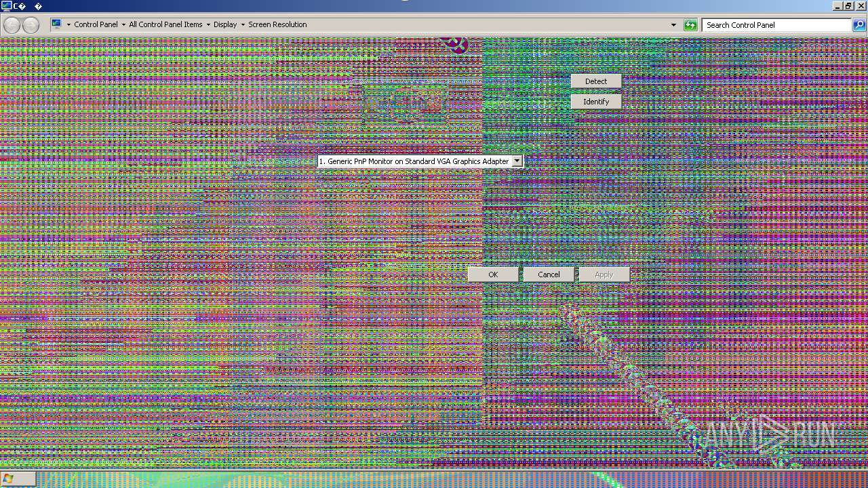Go to Display breadcrumb

225,24
